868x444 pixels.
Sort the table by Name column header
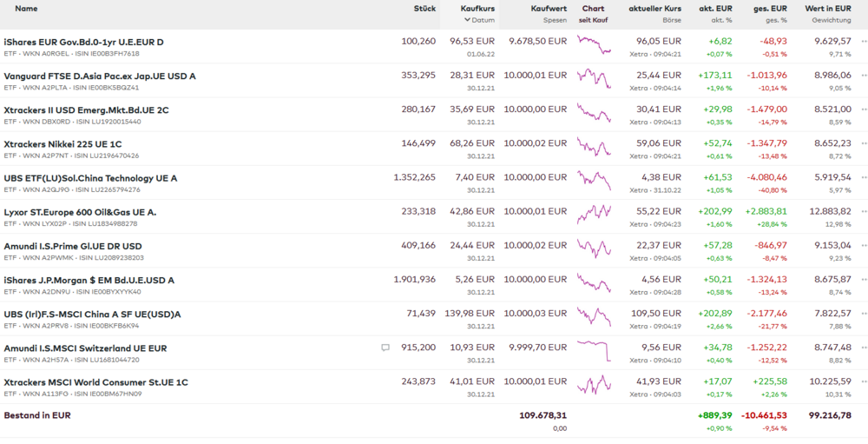pyautogui.click(x=27, y=9)
